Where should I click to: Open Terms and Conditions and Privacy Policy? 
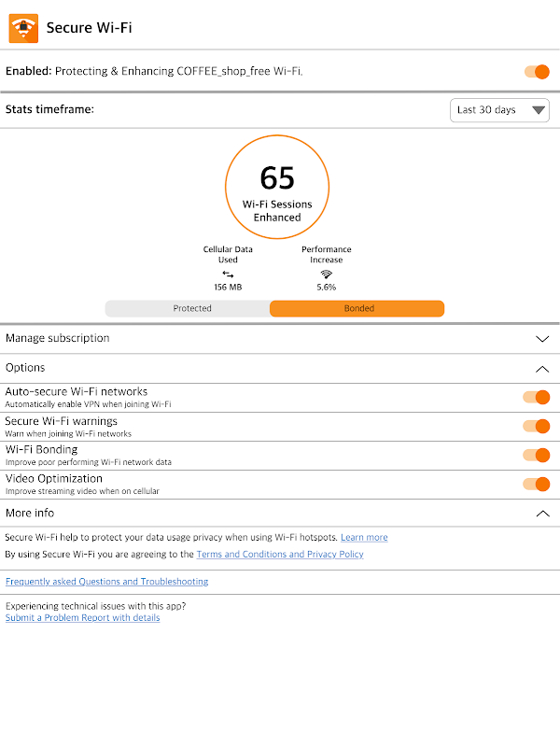coord(280,555)
